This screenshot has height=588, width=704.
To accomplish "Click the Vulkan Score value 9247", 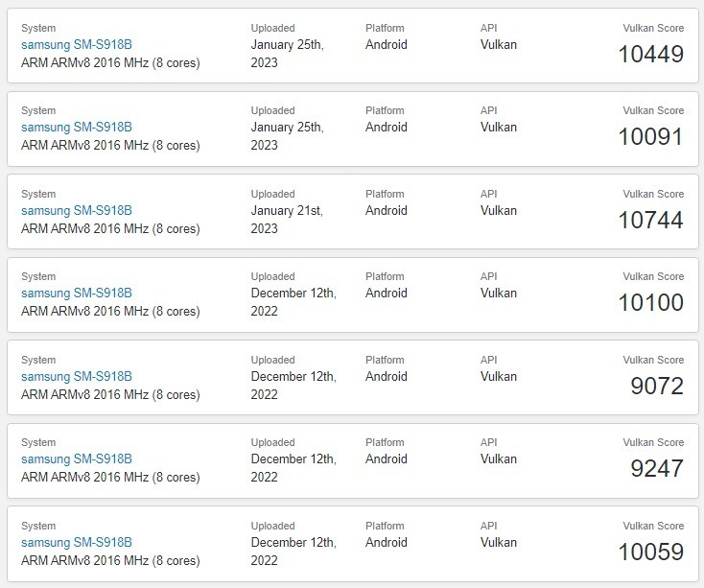I will pyautogui.click(x=657, y=469).
